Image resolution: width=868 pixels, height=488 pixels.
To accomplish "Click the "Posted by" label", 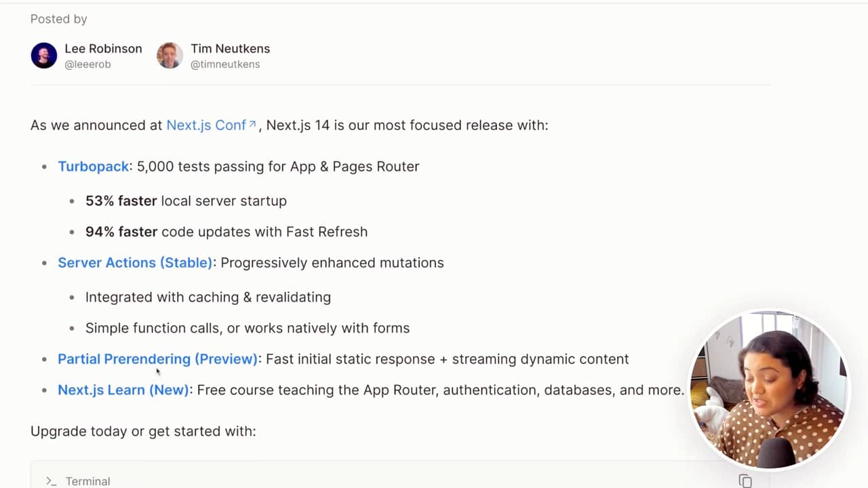I will click(x=59, y=19).
